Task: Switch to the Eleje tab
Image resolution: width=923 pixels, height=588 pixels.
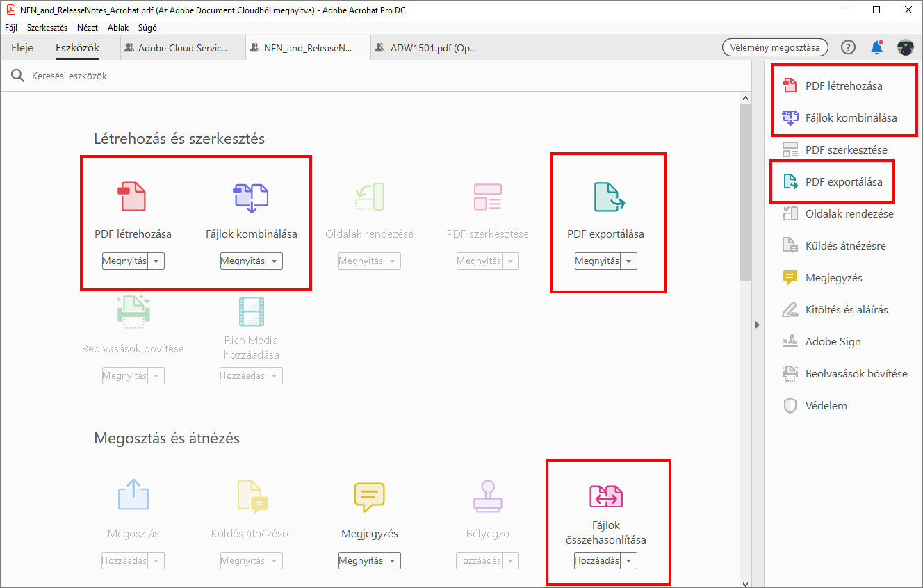Action: (22, 48)
